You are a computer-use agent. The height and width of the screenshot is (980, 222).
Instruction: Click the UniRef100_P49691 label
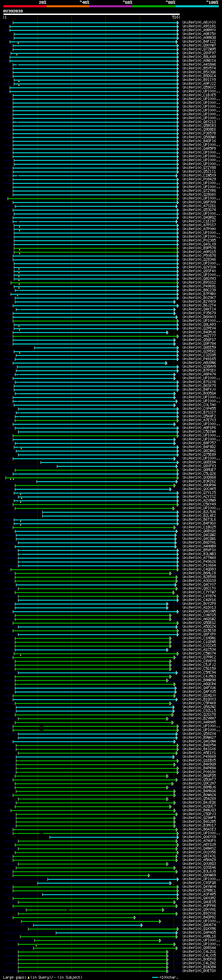click(199, 286)
